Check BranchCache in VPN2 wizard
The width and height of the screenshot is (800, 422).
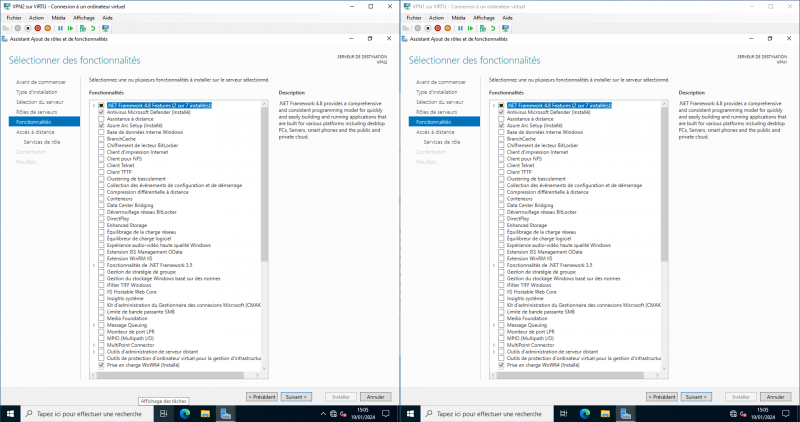pos(101,139)
